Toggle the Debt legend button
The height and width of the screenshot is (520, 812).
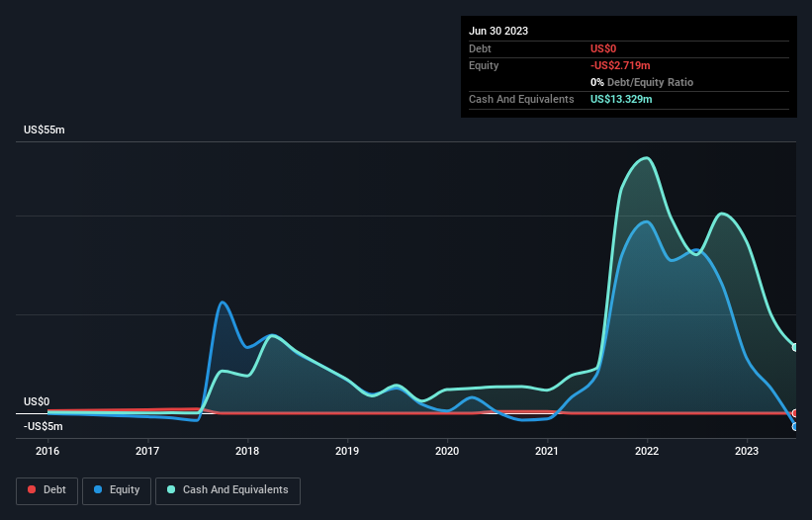47,490
